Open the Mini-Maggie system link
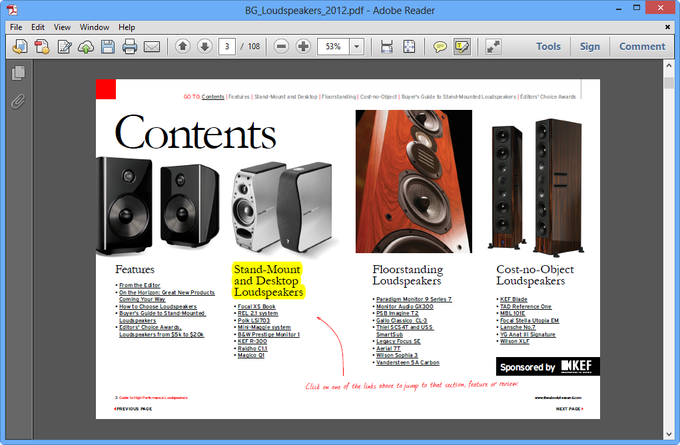Viewport: 680px width, 445px height. click(x=264, y=327)
